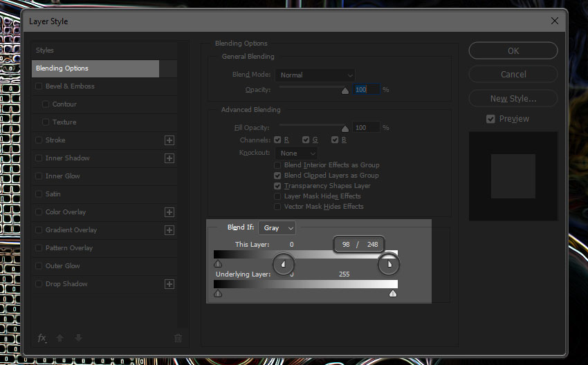
Task: Click the Styles header
Action: (x=45, y=50)
